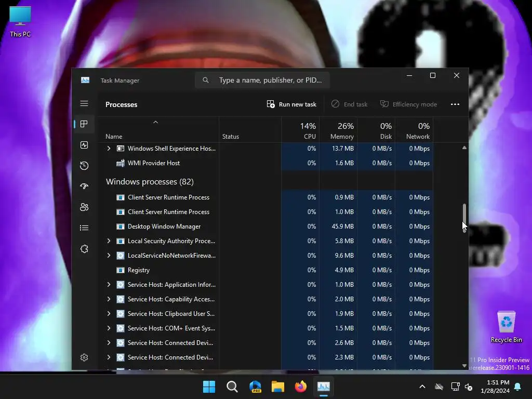Open taskbar Search

tap(232, 387)
